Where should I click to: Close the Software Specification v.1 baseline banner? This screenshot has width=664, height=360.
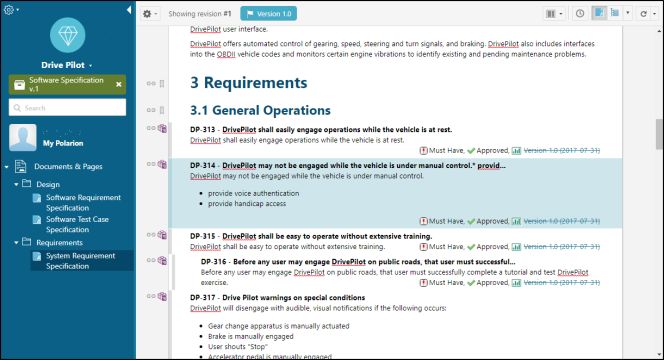point(119,84)
